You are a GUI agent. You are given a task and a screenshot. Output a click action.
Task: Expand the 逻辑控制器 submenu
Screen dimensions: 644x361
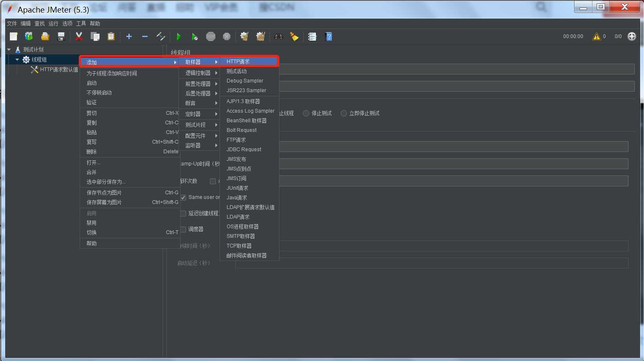coord(199,73)
